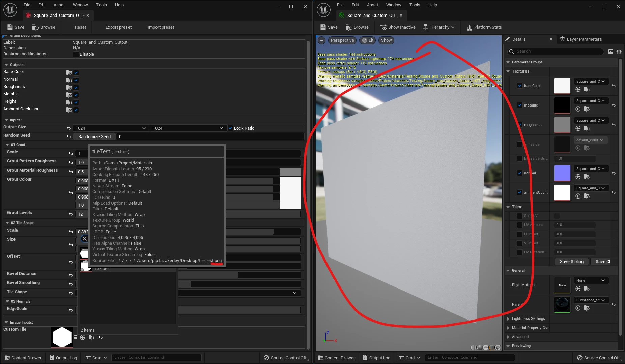Open Details panel settings gear

pos(619,52)
